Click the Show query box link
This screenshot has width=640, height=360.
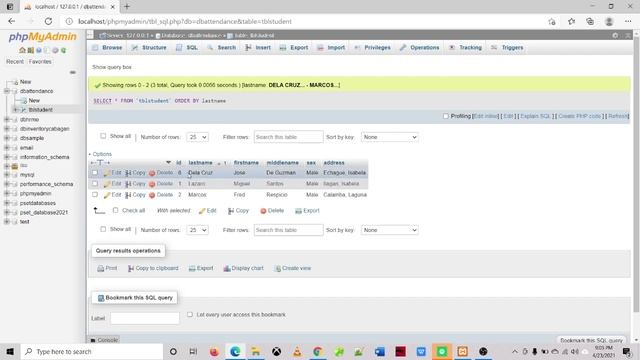point(112,67)
